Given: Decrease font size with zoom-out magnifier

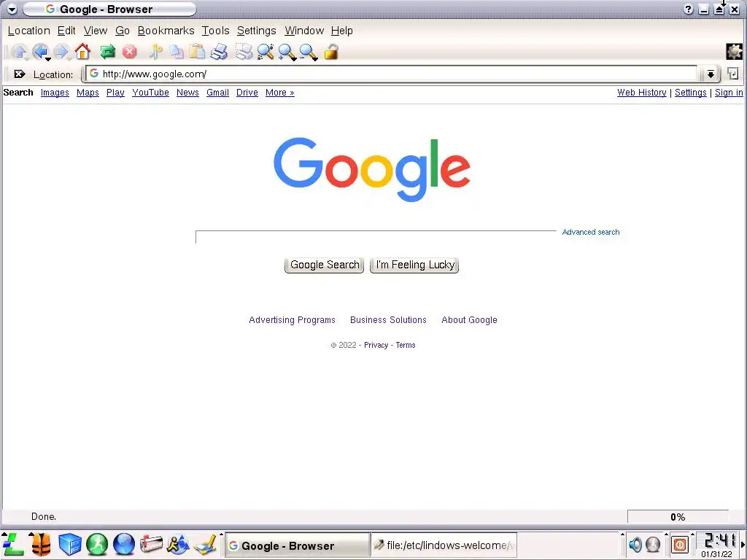Looking at the screenshot, I should coord(308,52).
